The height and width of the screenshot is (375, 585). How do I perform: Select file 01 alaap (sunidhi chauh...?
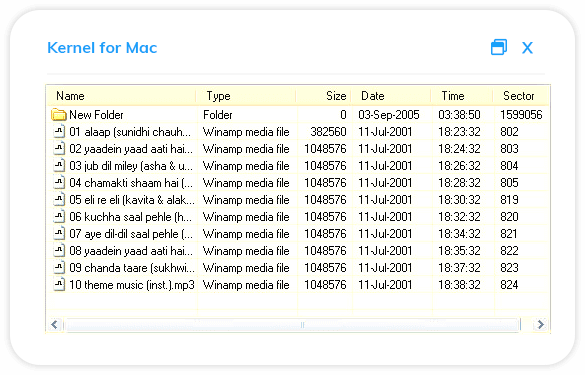[130, 132]
